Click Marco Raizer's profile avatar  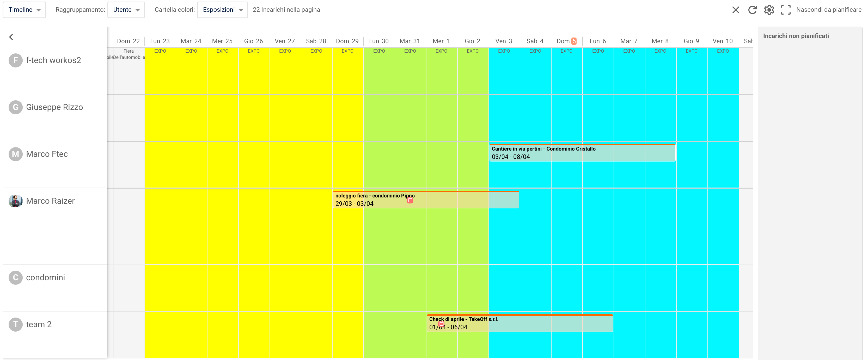15,201
